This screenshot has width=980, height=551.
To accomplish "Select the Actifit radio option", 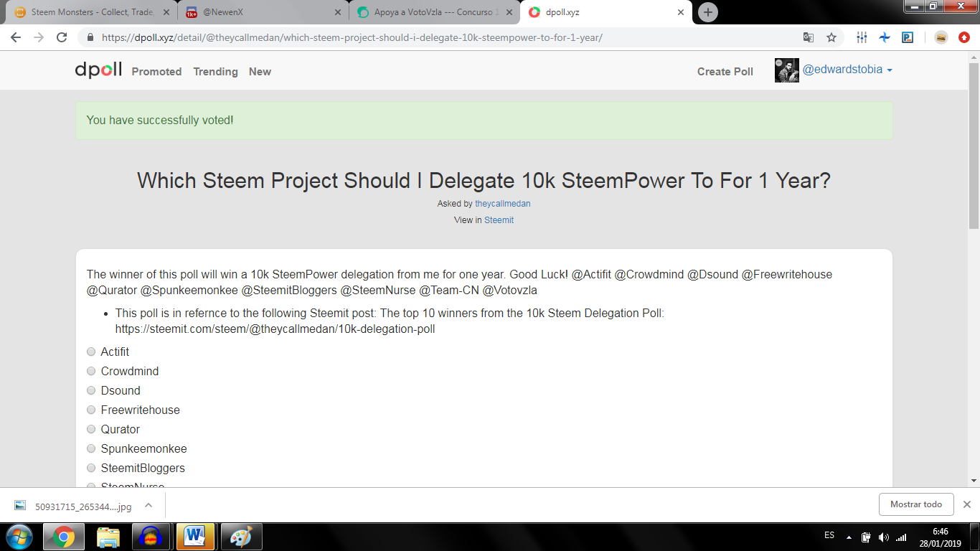I will [x=91, y=352].
